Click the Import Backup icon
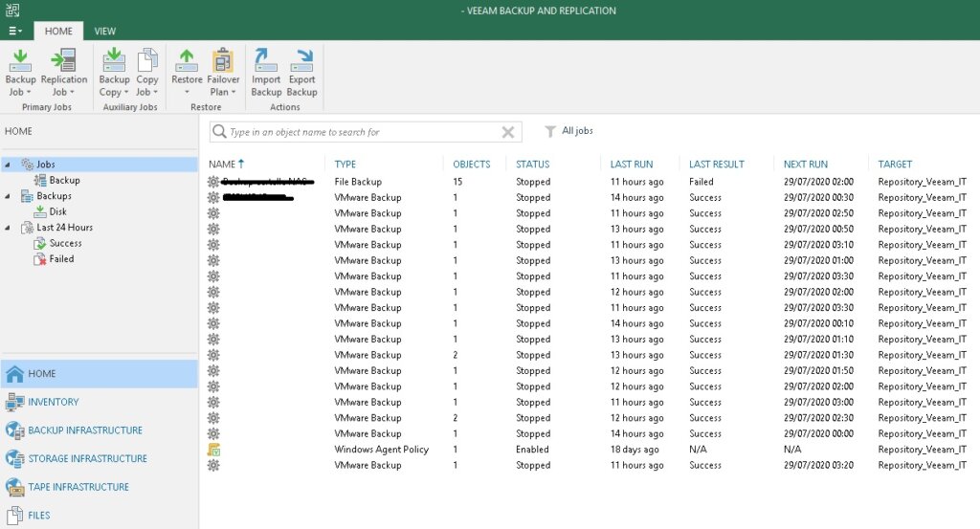The height and width of the screenshot is (529, 980). click(x=266, y=72)
